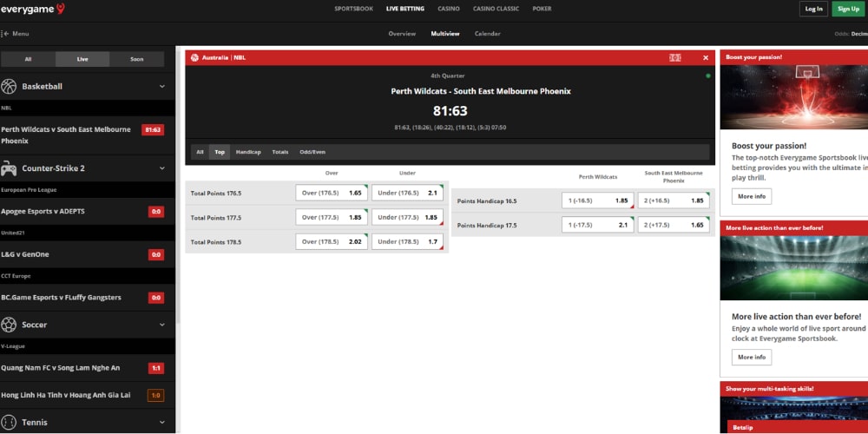Open BC.Game Esports v FLuffy Gangsters match
Image resolution: width=868 pixels, height=434 pixels.
(x=61, y=297)
